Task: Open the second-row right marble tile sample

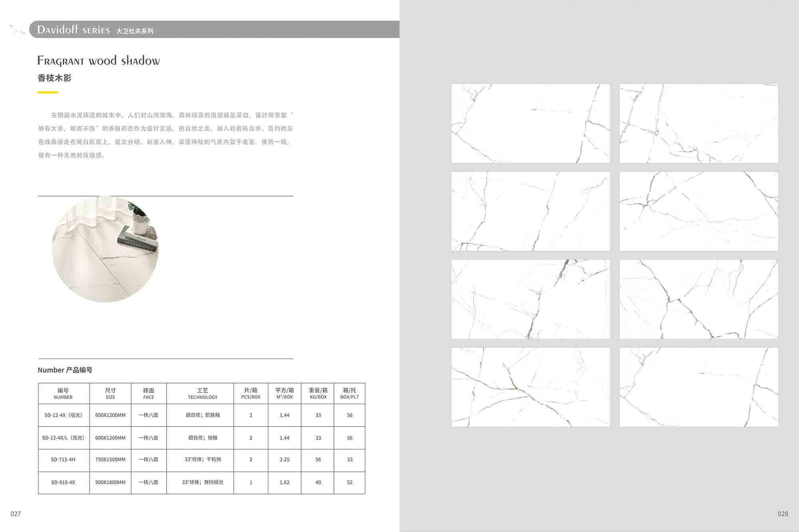Action: (x=699, y=211)
